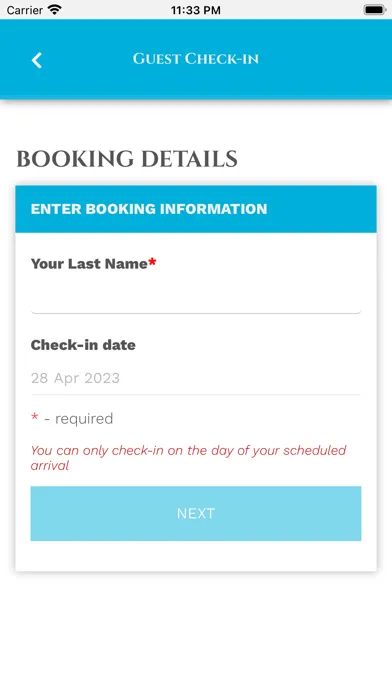Tap the Enter Booking Information banner
Image resolution: width=392 pixels, height=696 pixels.
tap(196, 209)
